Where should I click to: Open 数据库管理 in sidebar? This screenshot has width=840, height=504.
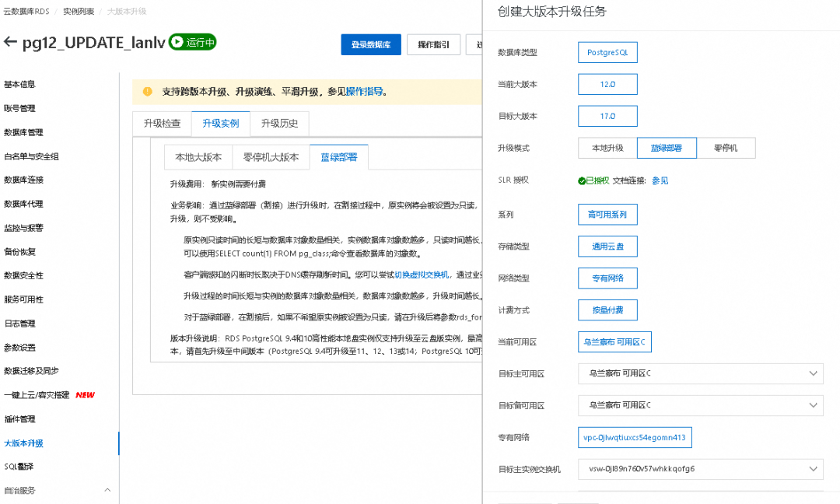pos(23,132)
